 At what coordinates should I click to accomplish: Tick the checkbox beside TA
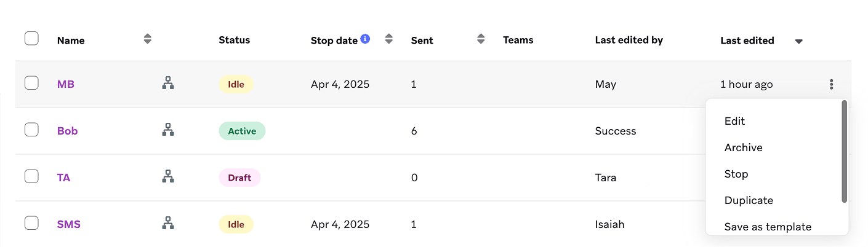(x=31, y=176)
